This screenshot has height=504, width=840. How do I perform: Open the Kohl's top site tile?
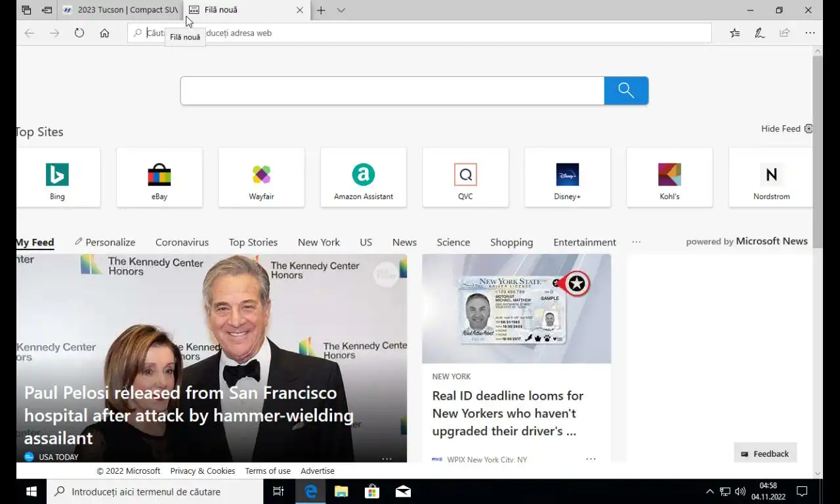[669, 177]
